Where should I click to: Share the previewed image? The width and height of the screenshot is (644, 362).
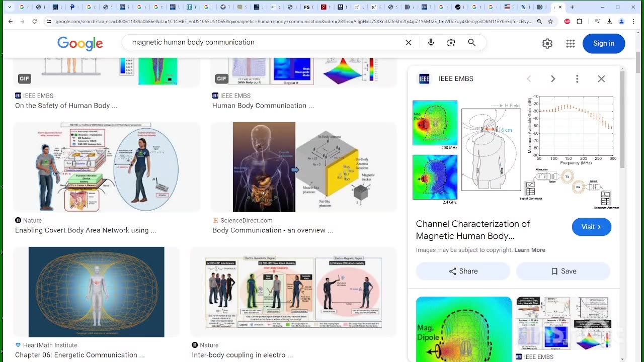[x=463, y=271]
